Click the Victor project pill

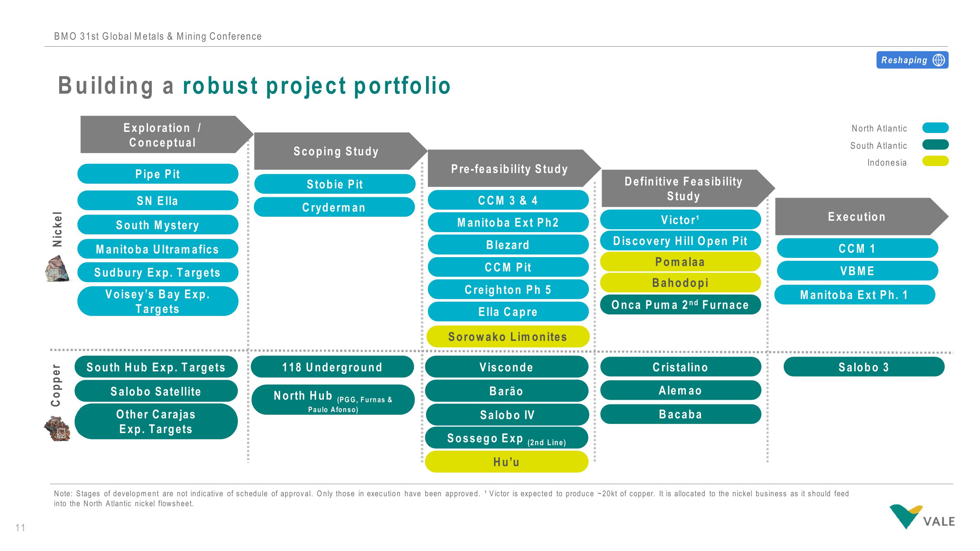tap(681, 220)
